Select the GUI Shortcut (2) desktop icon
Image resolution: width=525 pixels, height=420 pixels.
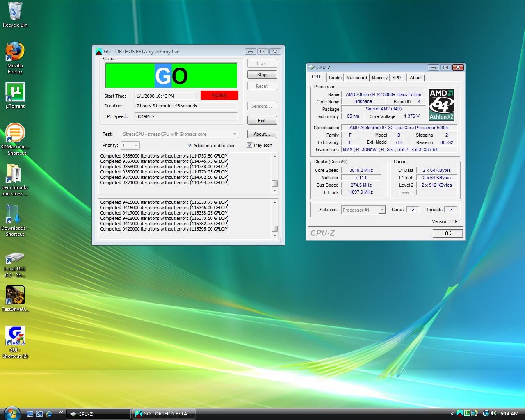(x=15, y=342)
